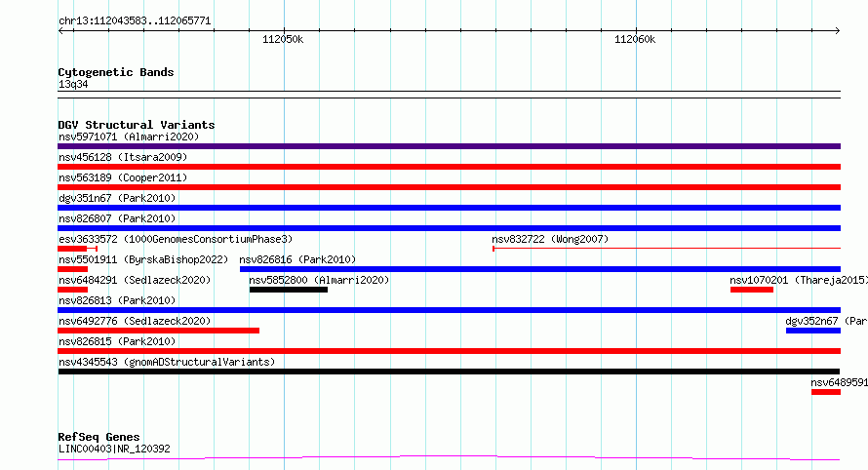This screenshot has width=868, height=470.
Task: Open the LINC00403|NR_120392 gene label
Action: tap(114, 449)
